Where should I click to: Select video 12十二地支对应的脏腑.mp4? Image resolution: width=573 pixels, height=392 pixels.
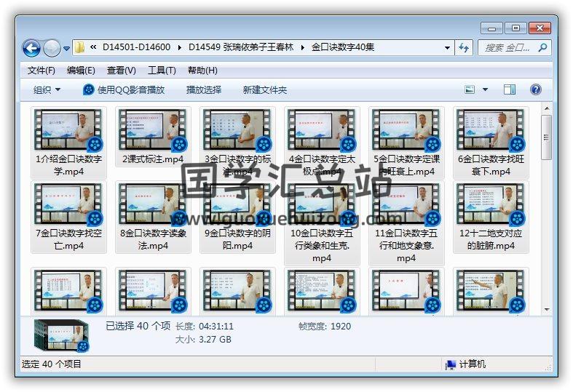coord(491,217)
